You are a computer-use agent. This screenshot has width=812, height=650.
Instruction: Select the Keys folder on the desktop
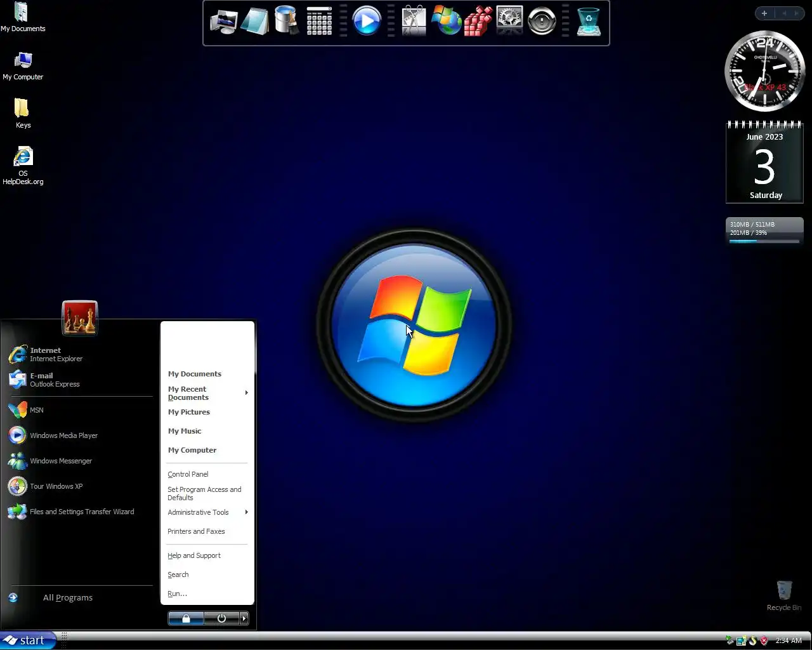23,114
